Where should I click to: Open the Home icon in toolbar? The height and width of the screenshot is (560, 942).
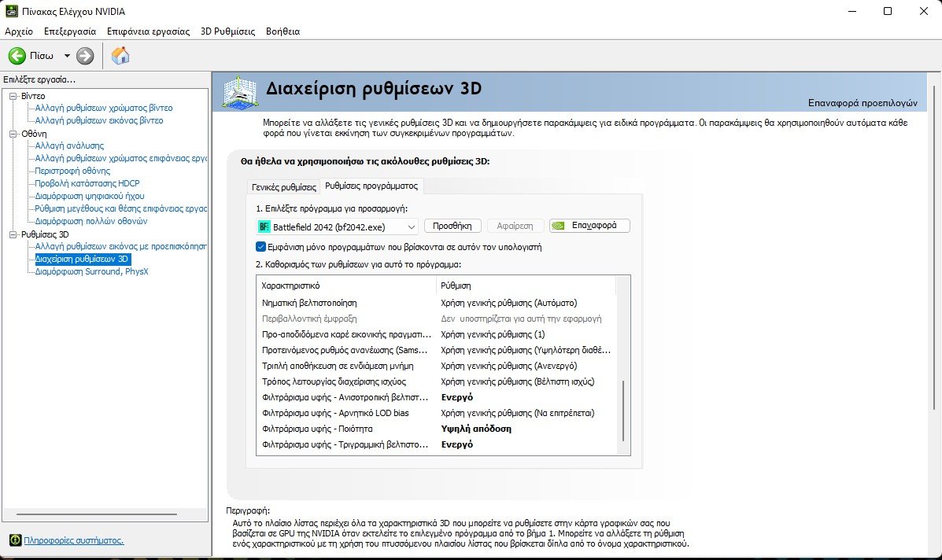click(x=120, y=56)
